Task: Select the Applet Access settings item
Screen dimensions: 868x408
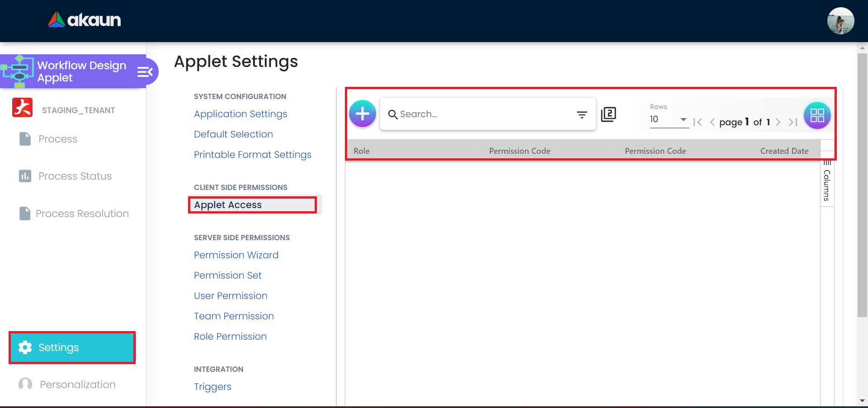Action: point(228,205)
